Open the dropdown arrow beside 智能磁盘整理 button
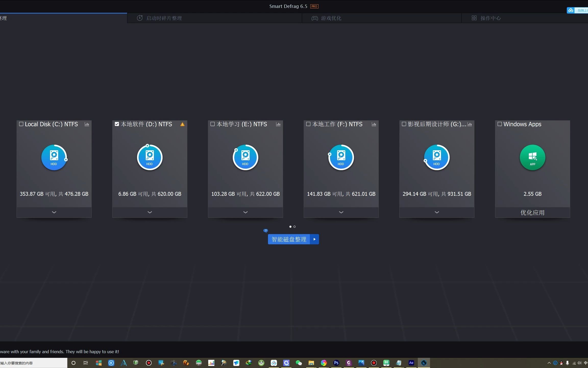 (314, 239)
